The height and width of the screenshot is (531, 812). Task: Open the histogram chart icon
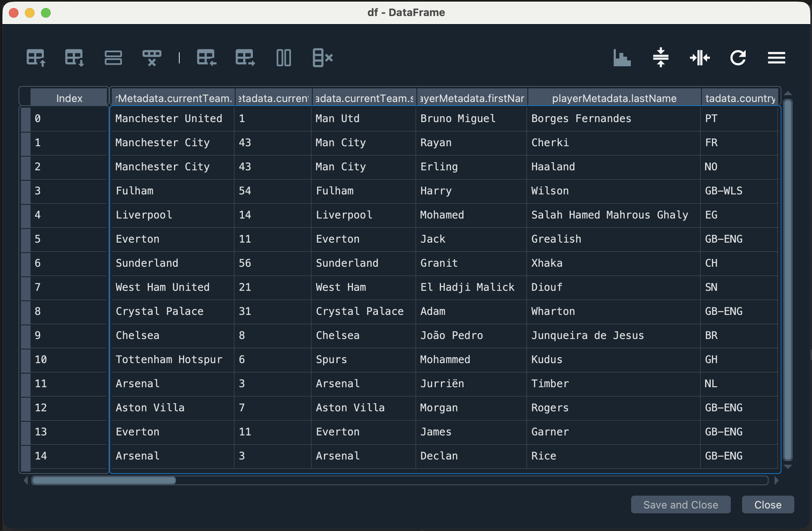tap(622, 58)
